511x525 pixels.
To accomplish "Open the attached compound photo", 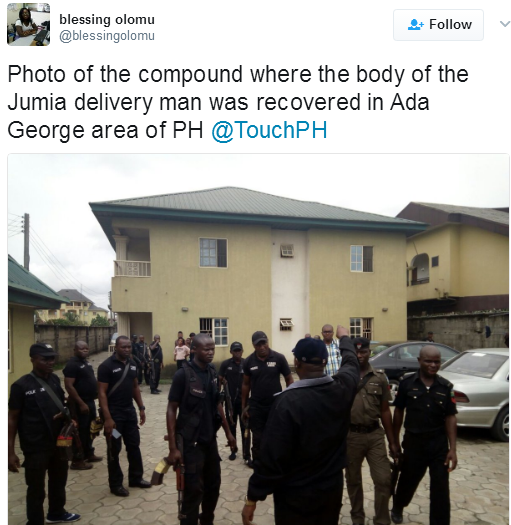I will coord(259,339).
